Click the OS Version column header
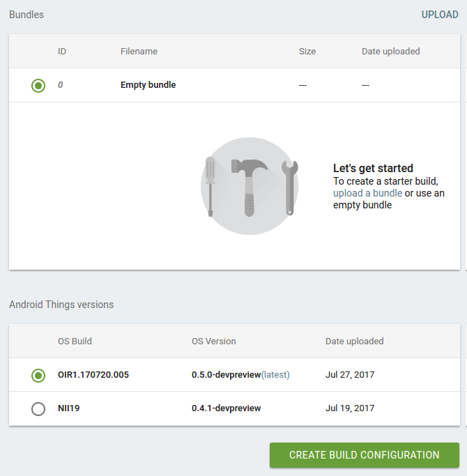This screenshot has width=467, height=476. pyautogui.click(x=214, y=341)
